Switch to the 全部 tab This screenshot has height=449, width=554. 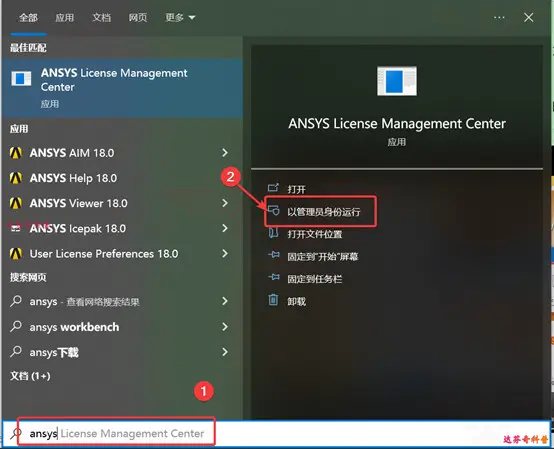(28, 17)
